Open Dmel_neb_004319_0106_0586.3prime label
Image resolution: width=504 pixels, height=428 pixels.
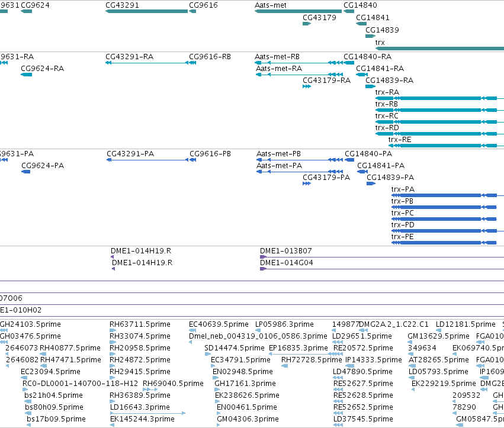(258, 336)
